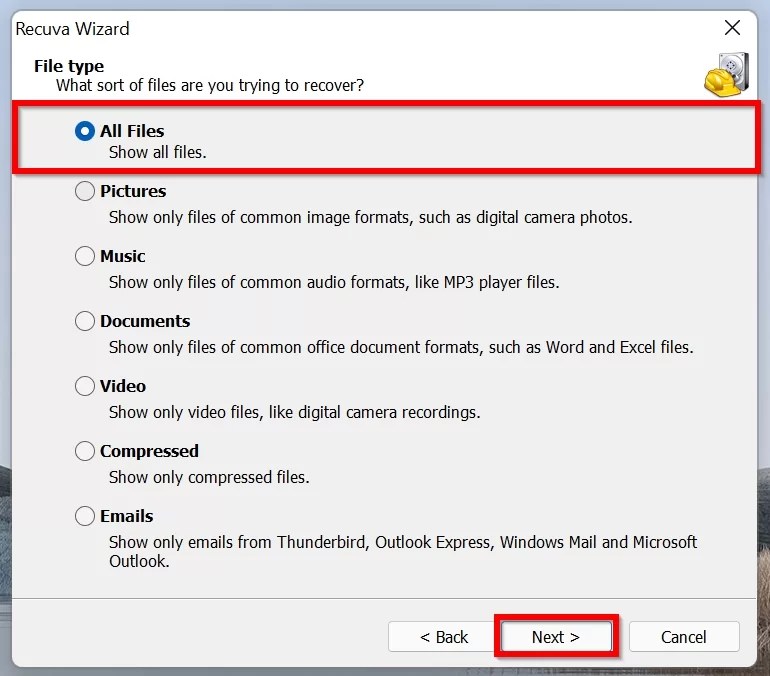
Task: Click the Recuva Wizard title text
Action: [x=73, y=29]
